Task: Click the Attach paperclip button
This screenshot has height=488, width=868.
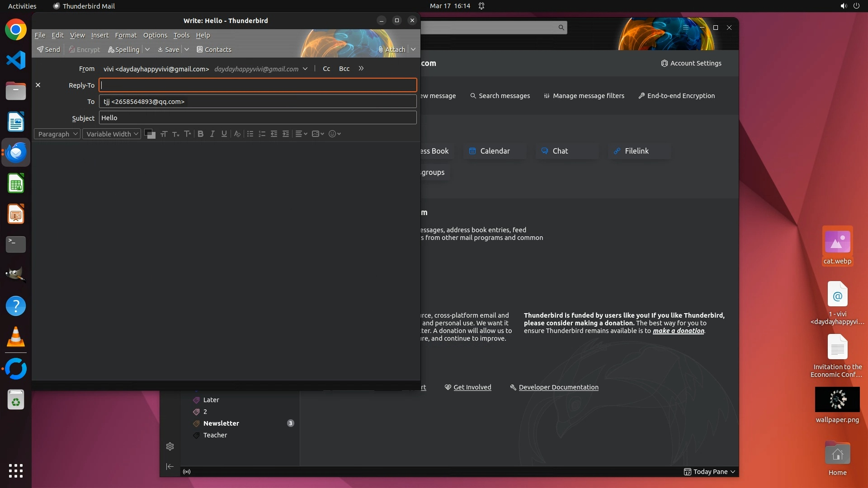Action: 392,49
